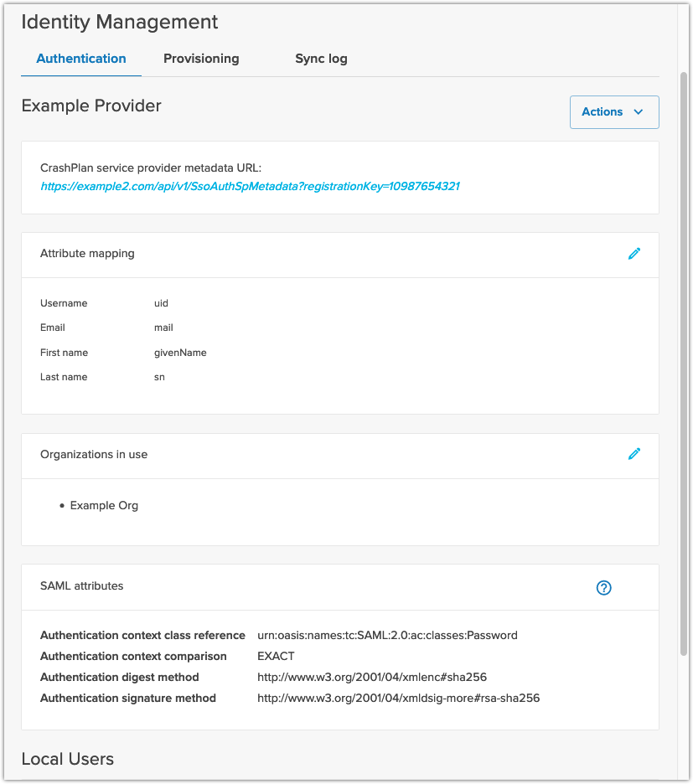Switch to the Authentication tab
The image size is (693, 784).
click(x=81, y=59)
